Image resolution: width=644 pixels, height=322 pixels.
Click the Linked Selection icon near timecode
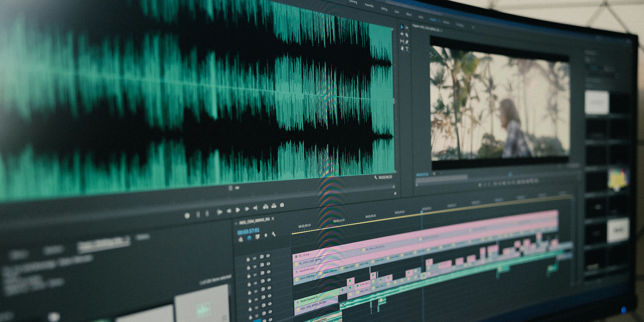click(257, 236)
